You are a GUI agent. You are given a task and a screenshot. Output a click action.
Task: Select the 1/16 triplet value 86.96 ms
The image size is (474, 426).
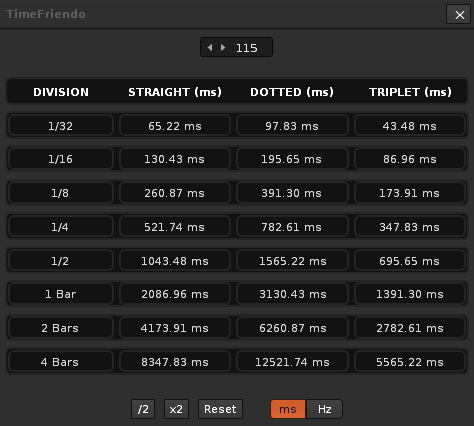(410, 159)
